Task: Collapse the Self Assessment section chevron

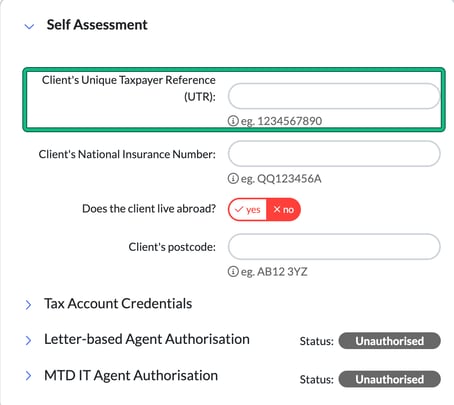Action: pyautogui.click(x=29, y=26)
